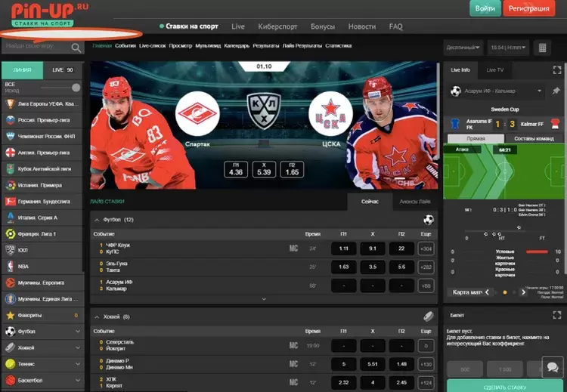Expand the Хоккей sidebar category
The image size is (567, 392).
(x=42, y=348)
